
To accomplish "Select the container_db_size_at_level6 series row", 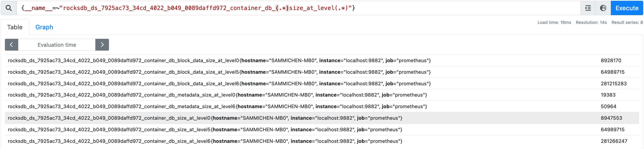I will click(x=322, y=141).
